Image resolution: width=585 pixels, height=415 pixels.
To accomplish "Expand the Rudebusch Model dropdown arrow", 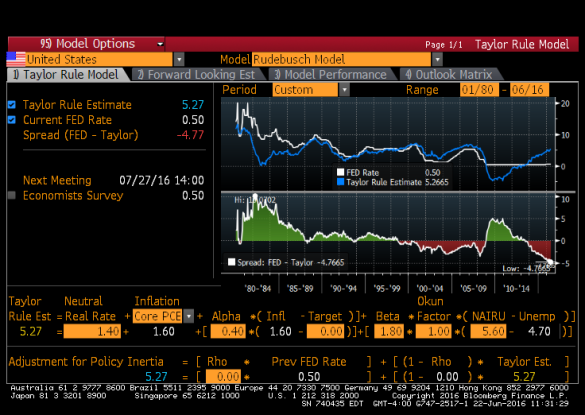I will [437, 59].
